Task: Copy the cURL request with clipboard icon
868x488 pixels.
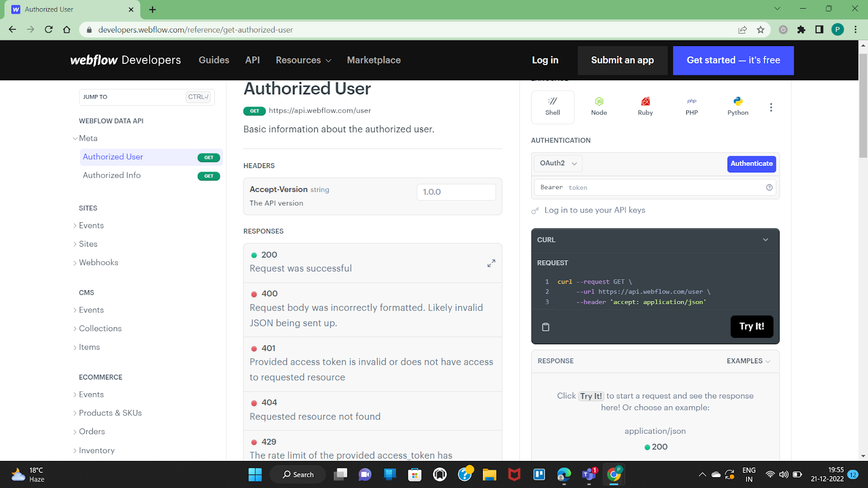Action: pyautogui.click(x=546, y=327)
